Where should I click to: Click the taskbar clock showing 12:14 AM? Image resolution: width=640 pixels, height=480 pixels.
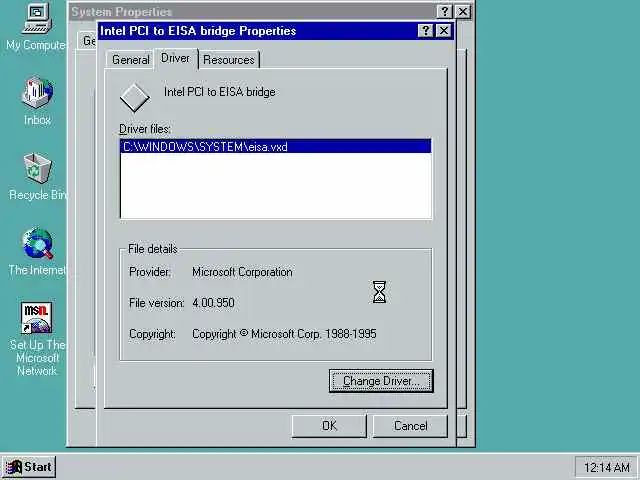click(x=607, y=467)
